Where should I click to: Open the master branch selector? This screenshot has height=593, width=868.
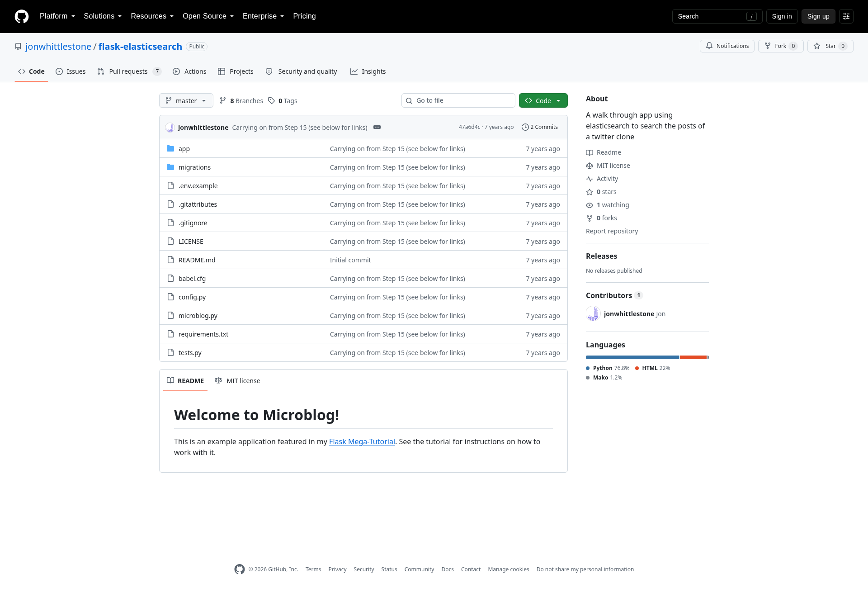click(x=186, y=100)
